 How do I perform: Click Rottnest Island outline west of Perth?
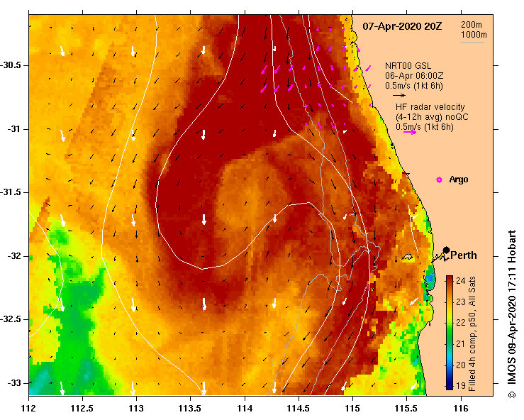coord(407,257)
